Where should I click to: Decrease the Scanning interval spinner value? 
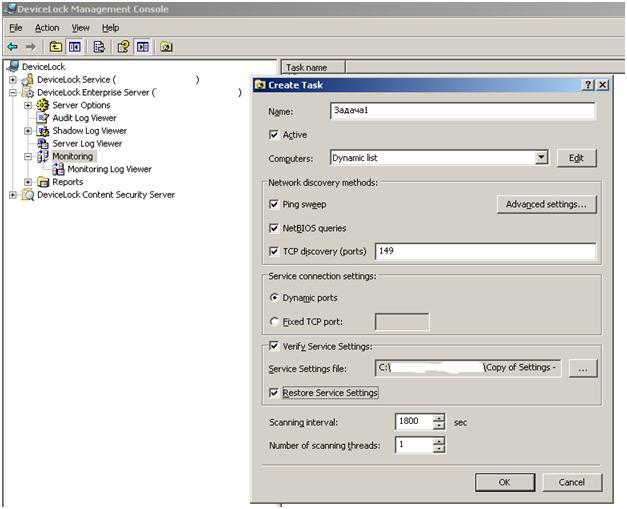coord(439,426)
